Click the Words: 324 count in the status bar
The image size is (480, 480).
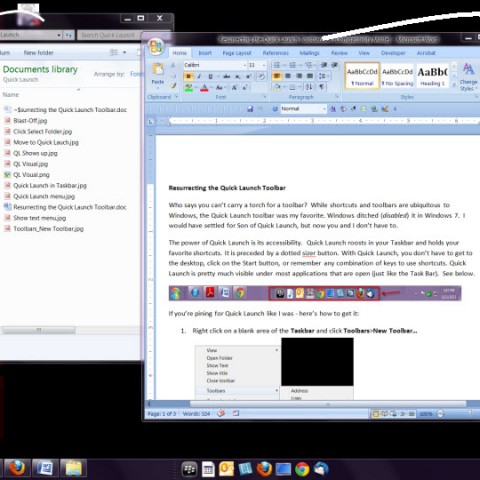196,414
